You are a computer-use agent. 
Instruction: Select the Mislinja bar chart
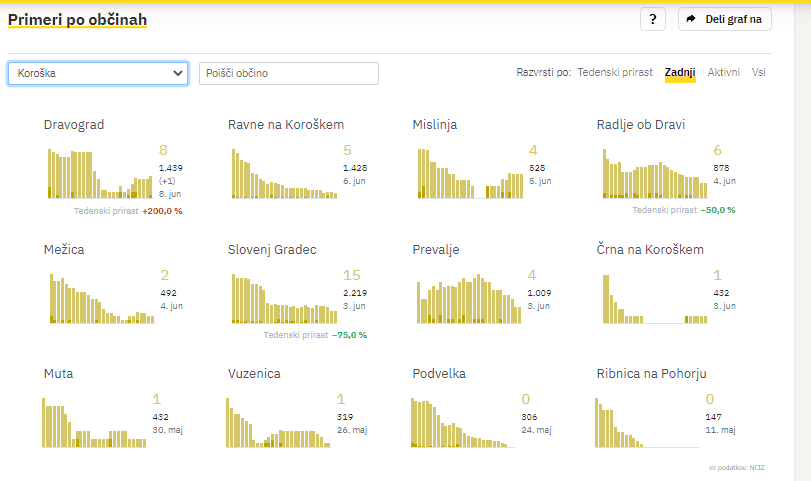pos(468,174)
